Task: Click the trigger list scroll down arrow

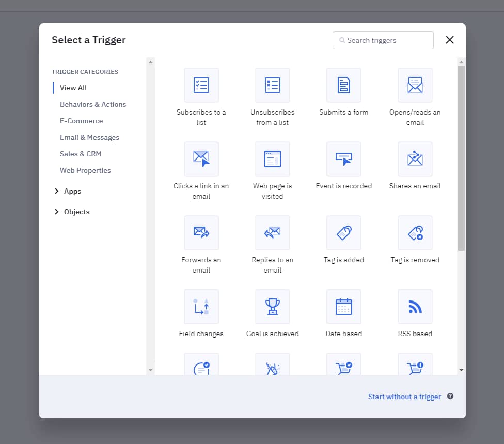Action: (x=461, y=370)
